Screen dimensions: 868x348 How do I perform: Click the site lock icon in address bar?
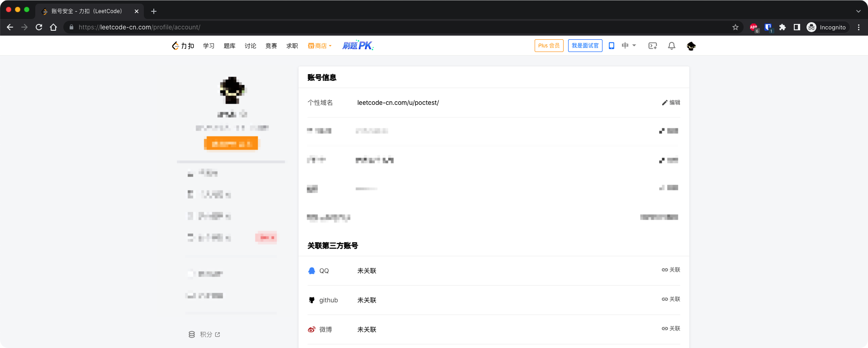[71, 27]
